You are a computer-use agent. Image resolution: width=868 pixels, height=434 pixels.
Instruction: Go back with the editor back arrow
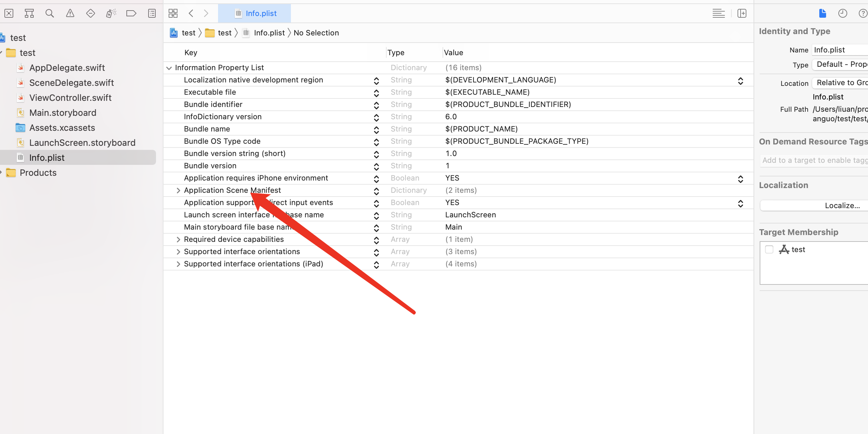click(x=191, y=13)
